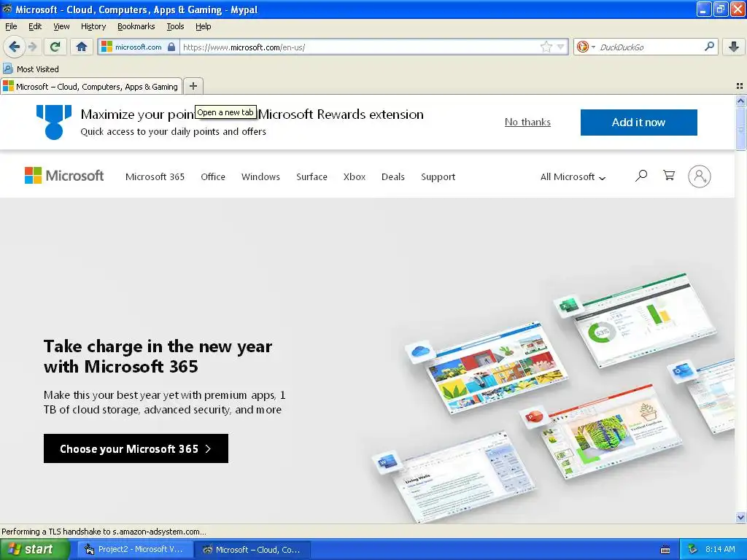Click the vertical scrollbar thumb
The image size is (747, 560).
point(740,128)
